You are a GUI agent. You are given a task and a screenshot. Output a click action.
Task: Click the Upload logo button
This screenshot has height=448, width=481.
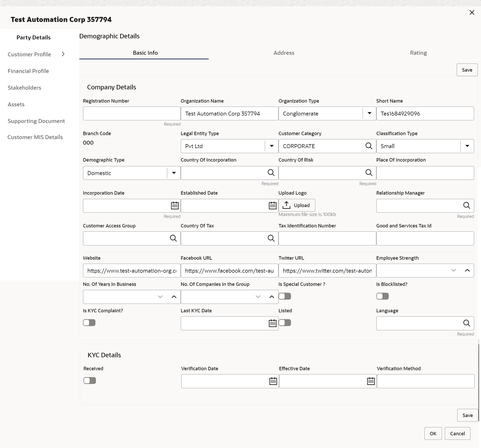pyautogui.click(x=297, y=205)
